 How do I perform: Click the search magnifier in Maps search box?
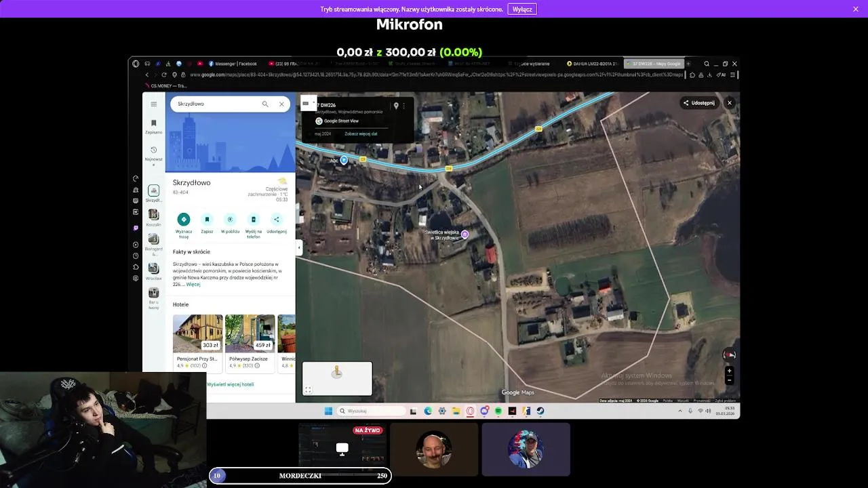(x=265, y=104)
